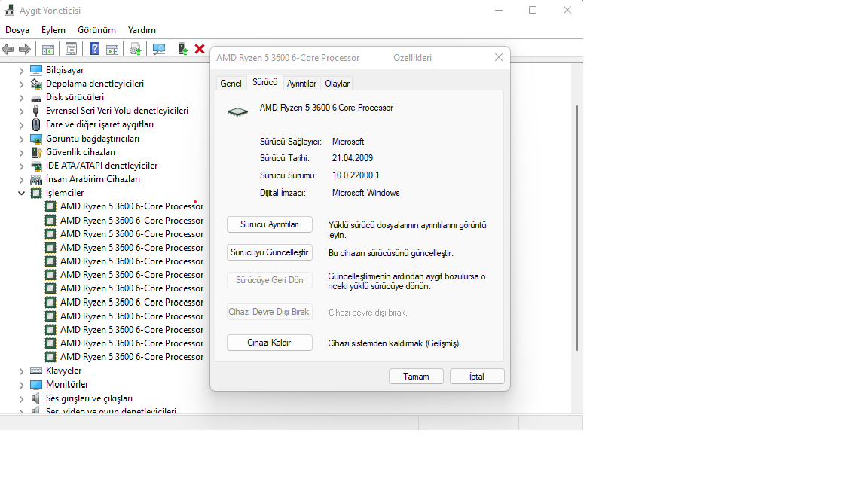Open the Yardım menu
This screenshot has width=868, height=488.
coord(142,30)
